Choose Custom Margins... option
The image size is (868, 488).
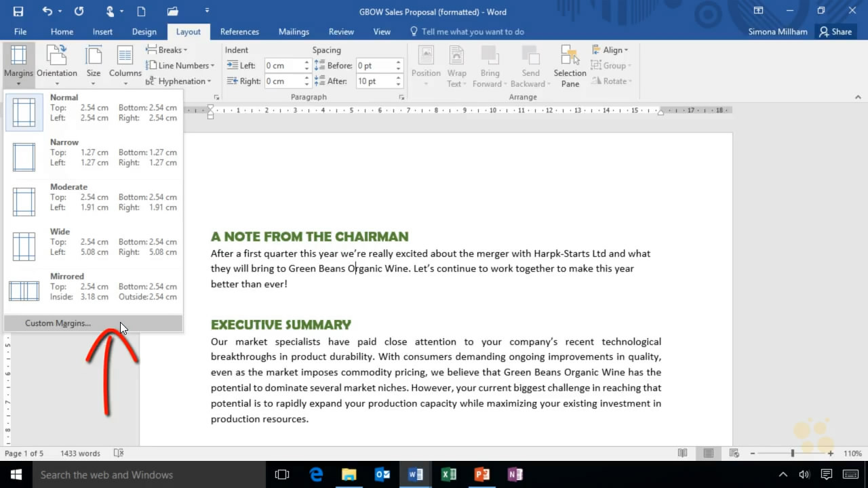pos(93,323)
